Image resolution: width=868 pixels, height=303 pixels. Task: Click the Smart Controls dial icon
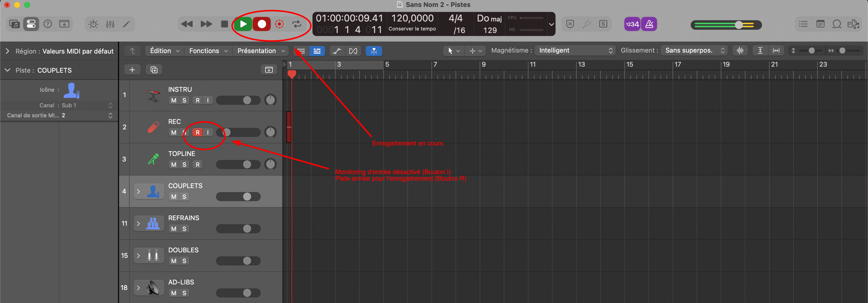pos(93,24)
